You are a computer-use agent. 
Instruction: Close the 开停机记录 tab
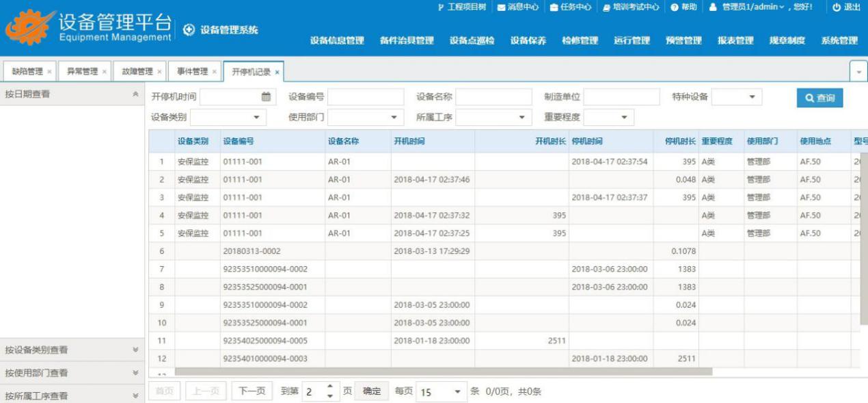tap(277, 72)
